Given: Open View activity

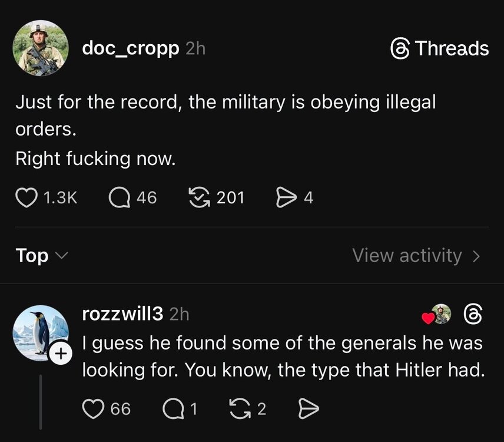Looking at the screenshot, I should pos(407,255).
